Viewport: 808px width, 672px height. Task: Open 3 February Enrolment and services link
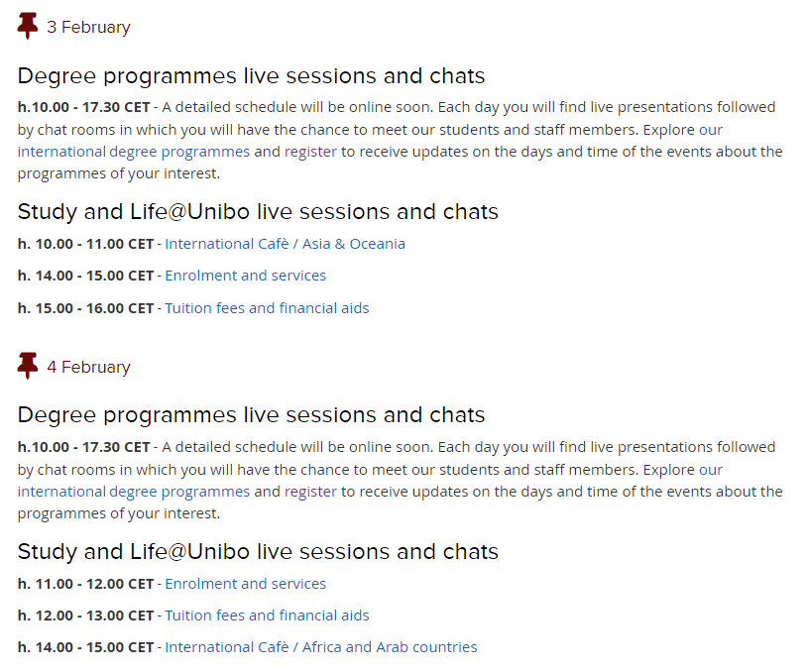tap(245, 276)
